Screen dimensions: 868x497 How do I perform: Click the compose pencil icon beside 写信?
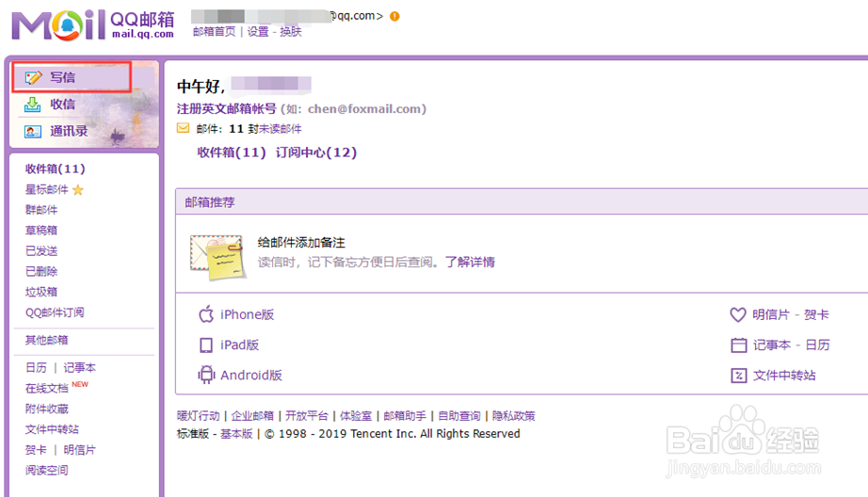33,77
